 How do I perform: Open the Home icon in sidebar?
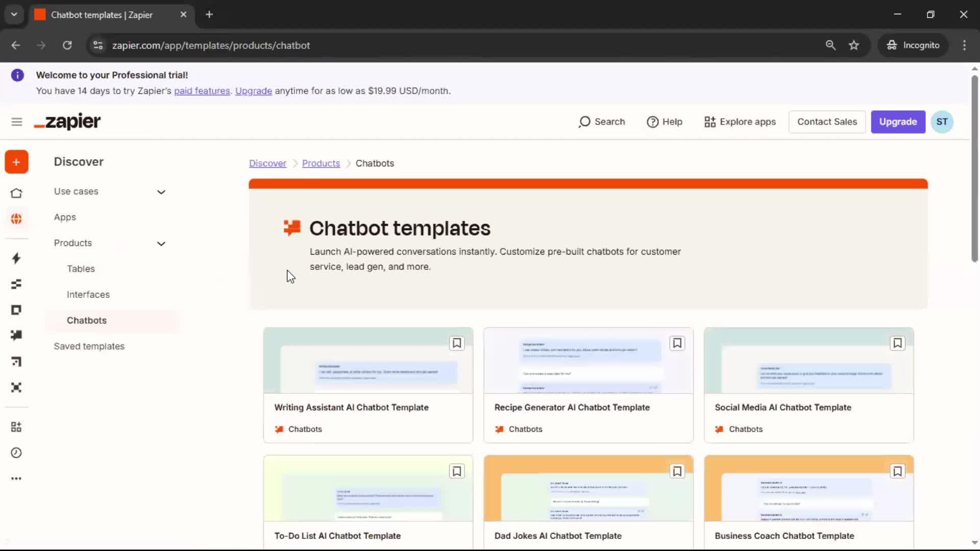[16, 193]
